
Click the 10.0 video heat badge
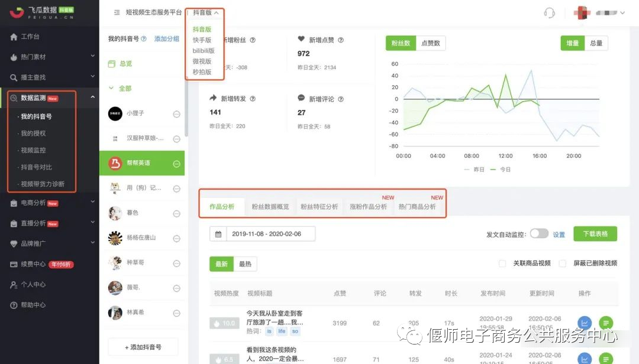coord(224,323)
